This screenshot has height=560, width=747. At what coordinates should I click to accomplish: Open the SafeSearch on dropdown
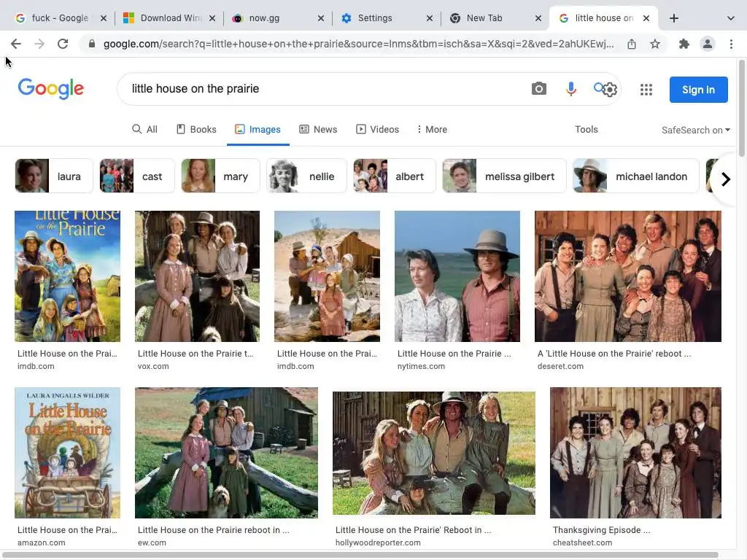[x=695, y=130]
